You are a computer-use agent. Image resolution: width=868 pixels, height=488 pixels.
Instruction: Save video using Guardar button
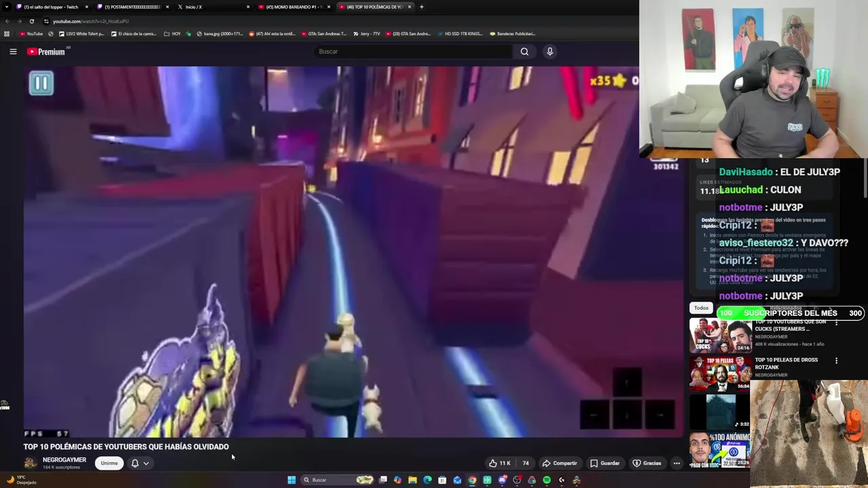[x=605, y=464]
